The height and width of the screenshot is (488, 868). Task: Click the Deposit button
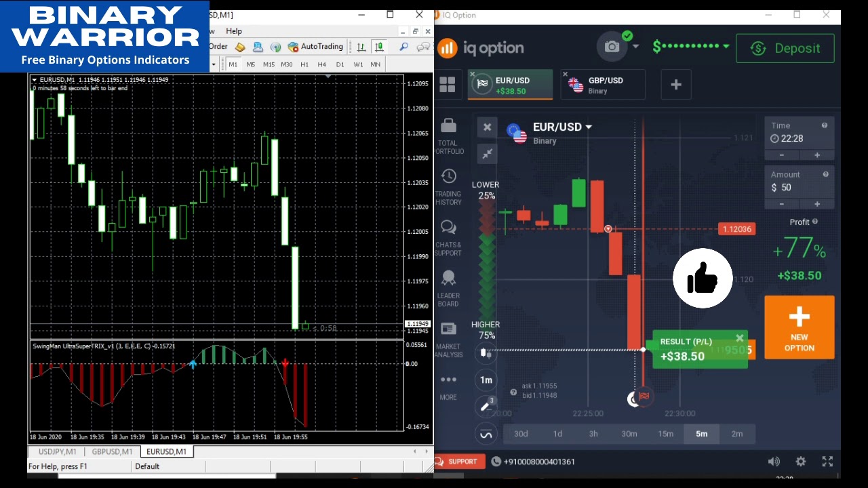point(785,48)
